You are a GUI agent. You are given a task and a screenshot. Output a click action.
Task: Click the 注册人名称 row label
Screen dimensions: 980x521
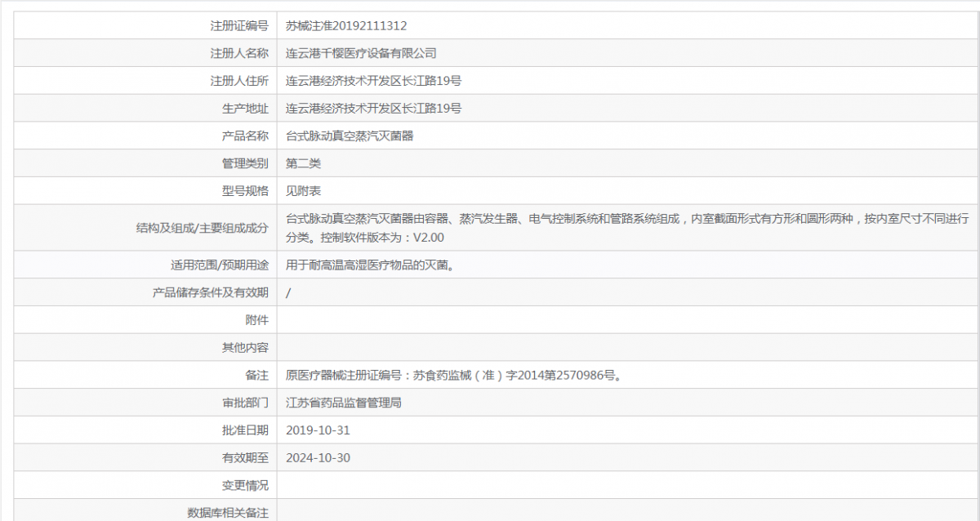tap(243, 52)
